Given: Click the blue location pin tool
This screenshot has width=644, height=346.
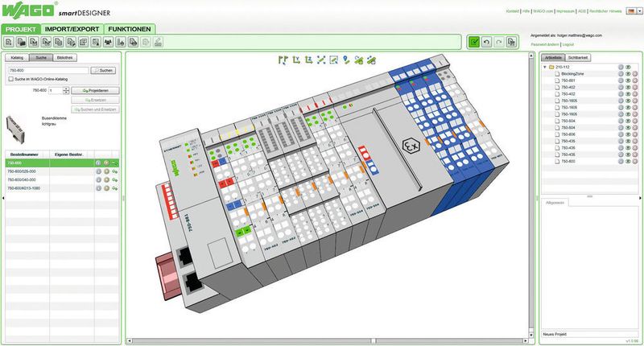Looking at the screenshot, I should coord(346,60).
